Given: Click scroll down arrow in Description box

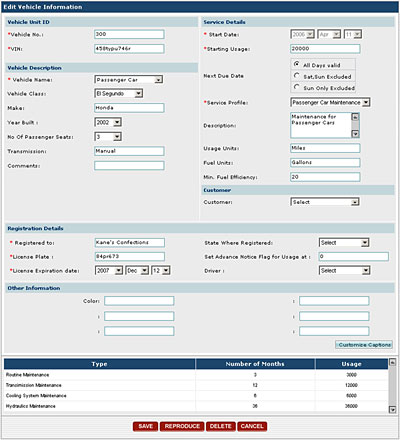Looking at the screenshot, I should pyautogui.click(x=355, y=134).
